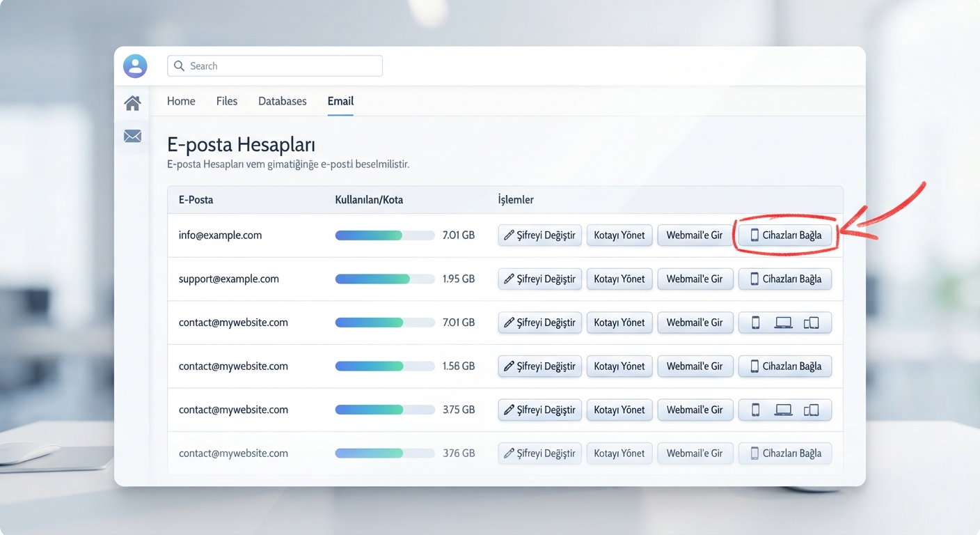Click the Kullanılan/Kota column header
The width and height of the screenshot is (980, 535).
point(369,200)
